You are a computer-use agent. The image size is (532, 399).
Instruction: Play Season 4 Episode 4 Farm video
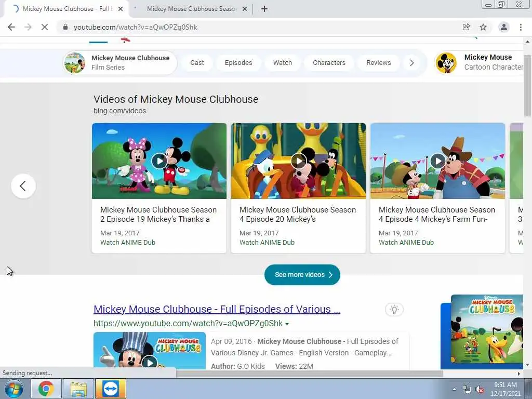437,161
